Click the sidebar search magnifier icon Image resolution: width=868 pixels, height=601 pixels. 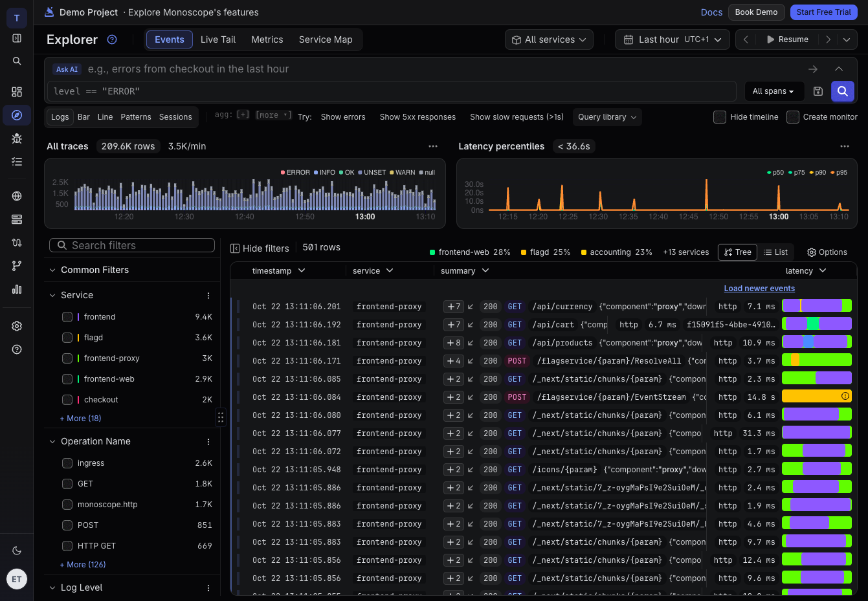[x=17, y=61]
